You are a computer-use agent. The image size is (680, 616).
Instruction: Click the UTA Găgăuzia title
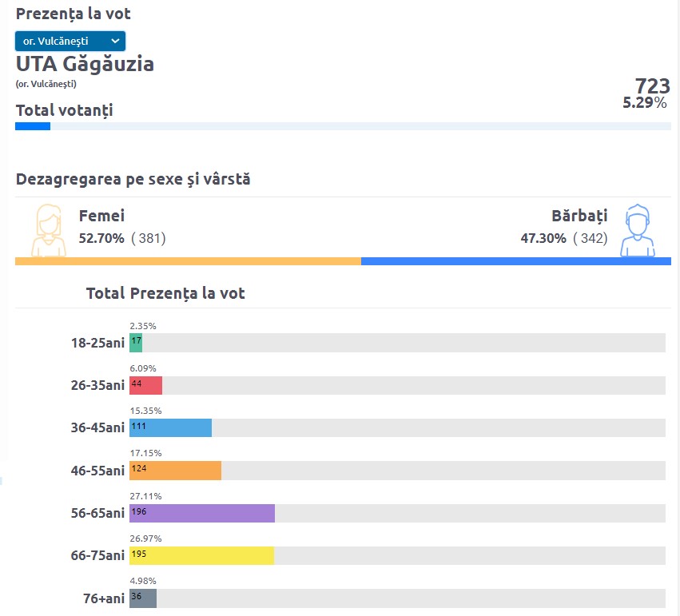point(85,64)
